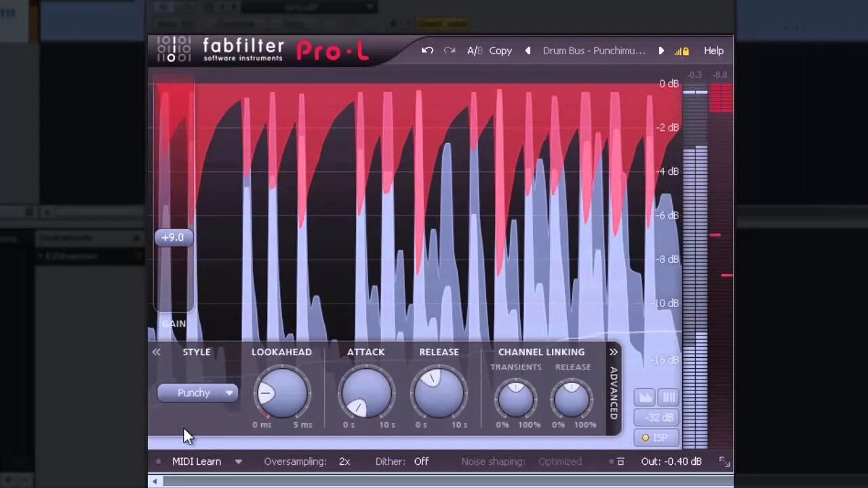Click the MIDI indicator dot
This screenshot has width=868, height=488.
158,462
